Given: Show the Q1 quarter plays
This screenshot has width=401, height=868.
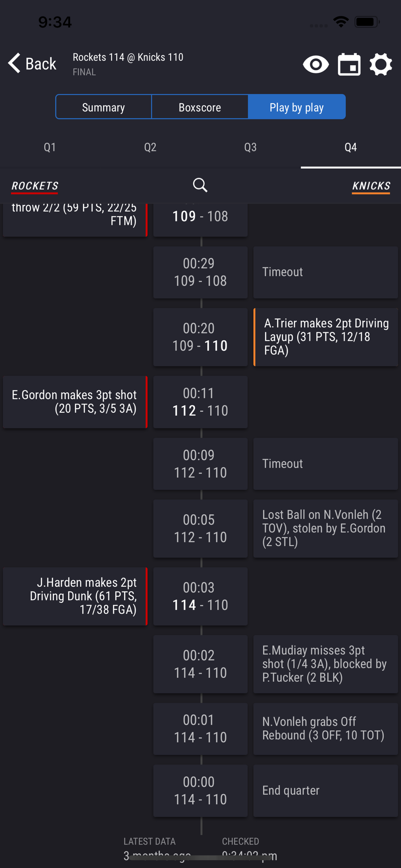Looking at the screenshot, I should tap(50, 148).
